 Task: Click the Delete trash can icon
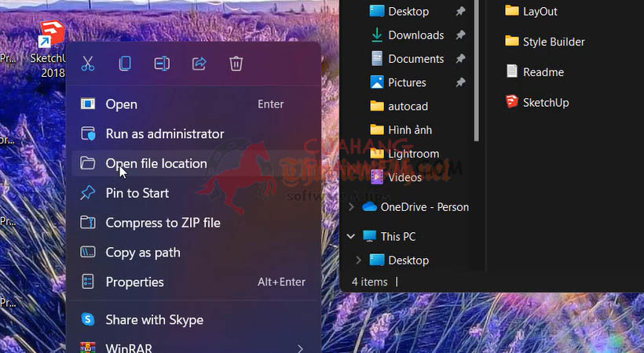[236, 64]
